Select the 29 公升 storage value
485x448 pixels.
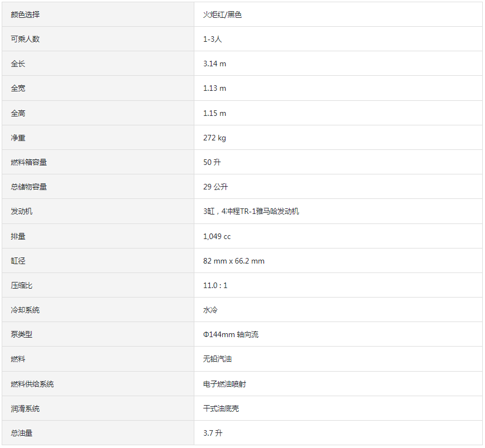(x=215, y=187)
